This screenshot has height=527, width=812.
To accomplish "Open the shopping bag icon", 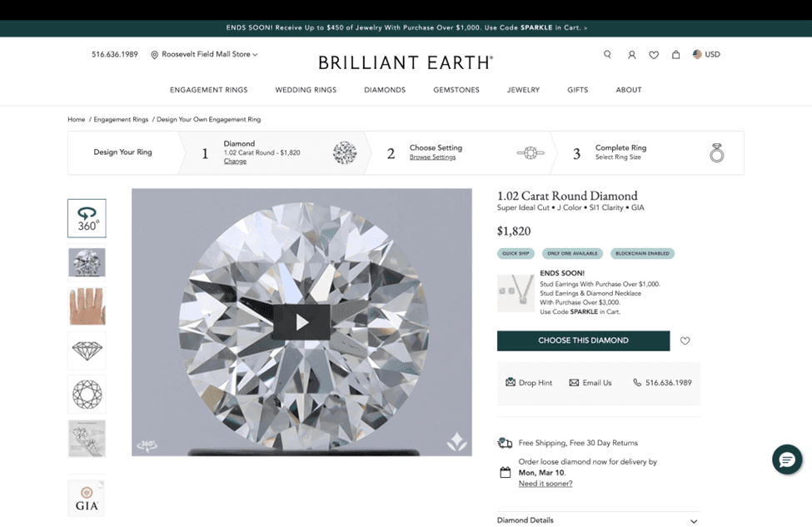I will 675,54.
